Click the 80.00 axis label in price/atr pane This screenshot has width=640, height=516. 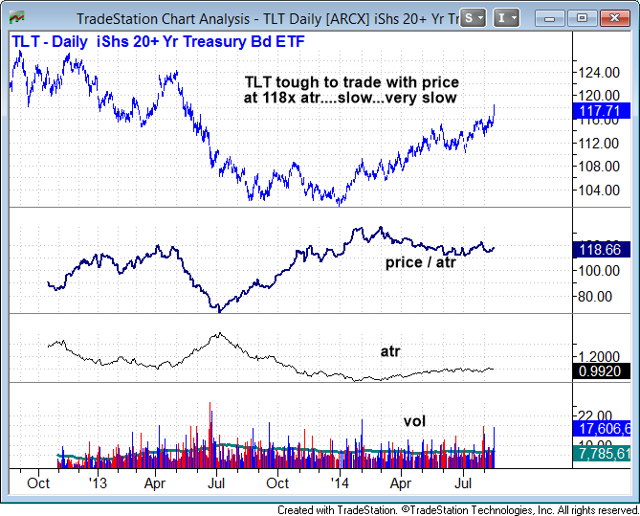[x=596, y=296]
